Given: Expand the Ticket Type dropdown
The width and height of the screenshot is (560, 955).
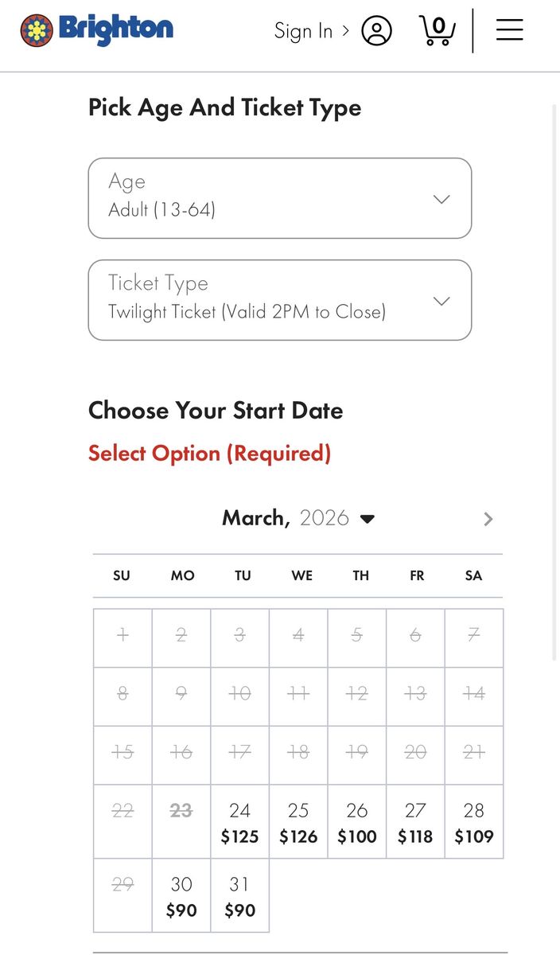Looking at the screenshot, I should pyautogui.click(x=280, y=300).
